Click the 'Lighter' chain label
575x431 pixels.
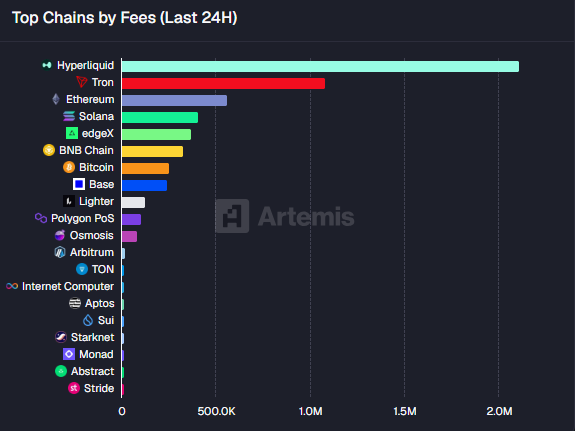(x=96, y=201)
